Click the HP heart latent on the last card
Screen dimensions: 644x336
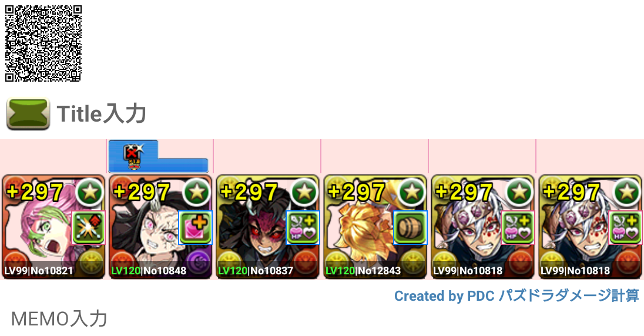626,227
